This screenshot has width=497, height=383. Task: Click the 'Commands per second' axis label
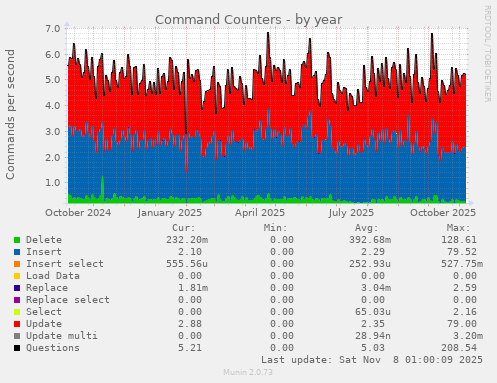[x=10, y=114]
